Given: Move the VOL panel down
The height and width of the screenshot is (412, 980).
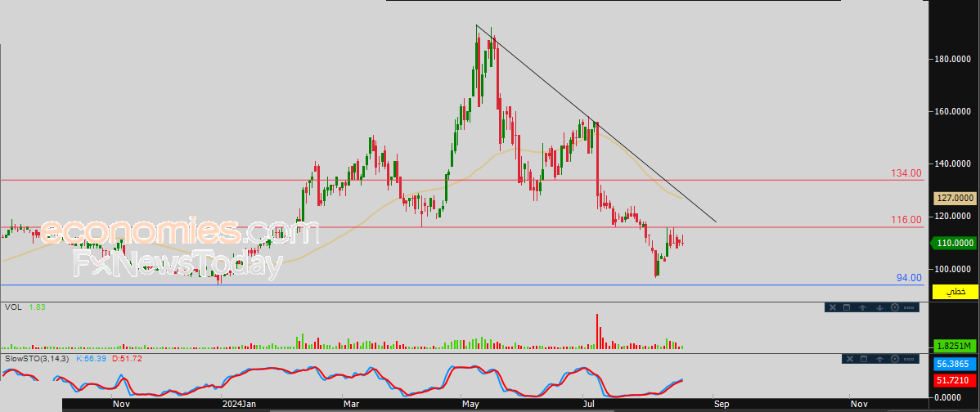Looking at the screenshot, I should click(x=879, y=307).
